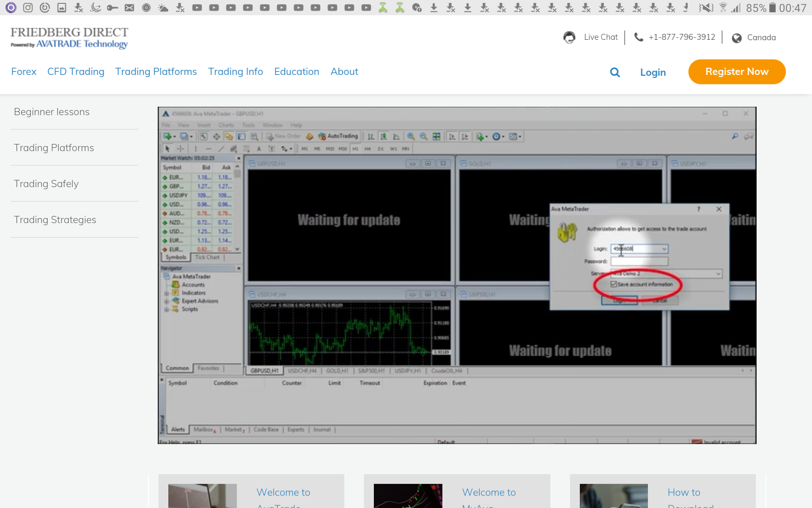Click the orange Register Now button
Image resolution: width=812 pixels, height=508 pixels.
pyautogui.click(x=737, y=72)
